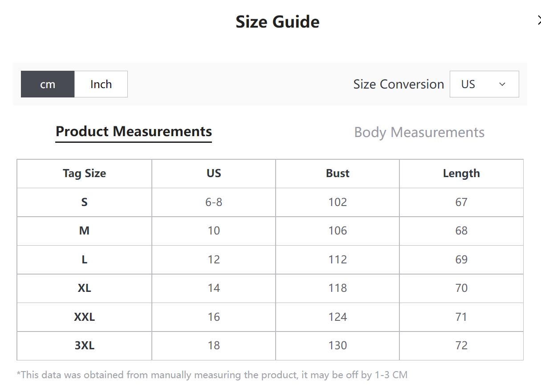Switch units to cm
The height and width of the screenshot is (392, 541).
click(48, 84)
